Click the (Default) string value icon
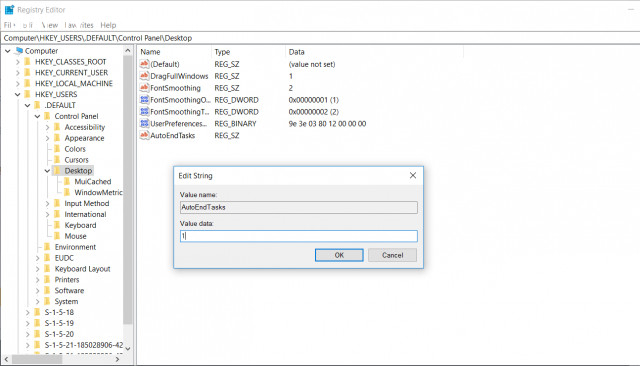The height and width of the screenshot is (366, 640). 144,64
